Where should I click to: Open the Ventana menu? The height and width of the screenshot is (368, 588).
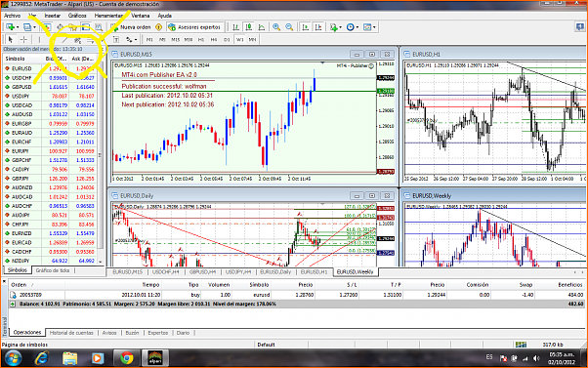141,16
